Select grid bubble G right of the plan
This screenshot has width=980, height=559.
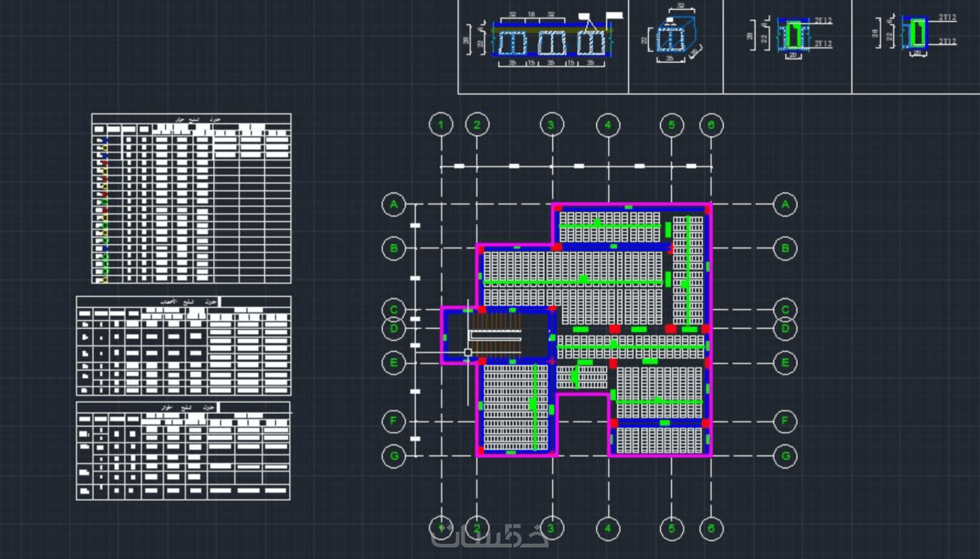pyautogui.click(x=785, y=456)
